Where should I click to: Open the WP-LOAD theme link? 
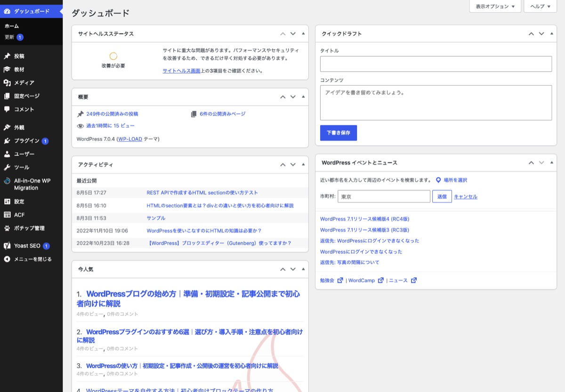pos(130,139)
